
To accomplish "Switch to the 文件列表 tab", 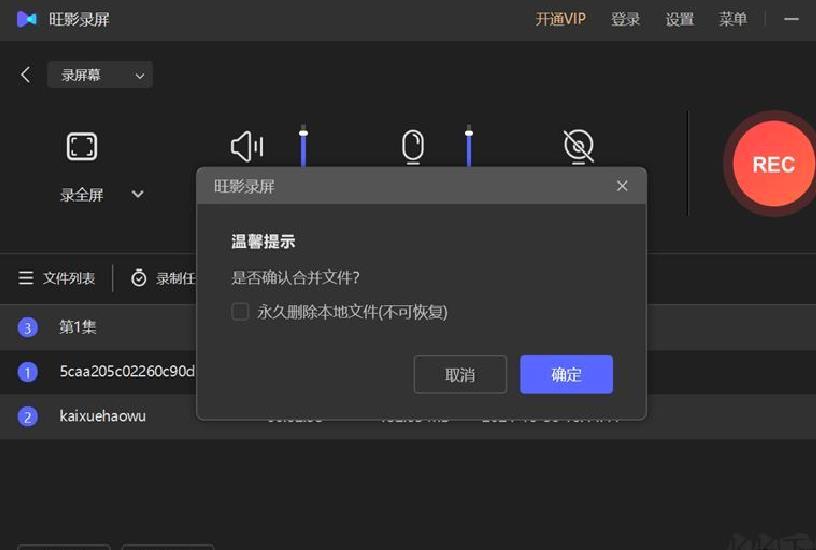I will tap(57, 278).
